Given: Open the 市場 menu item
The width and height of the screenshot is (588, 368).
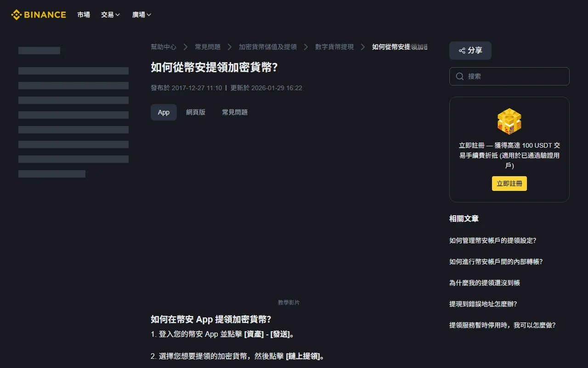Looking at the screenshot, I should tap(84, 15).
